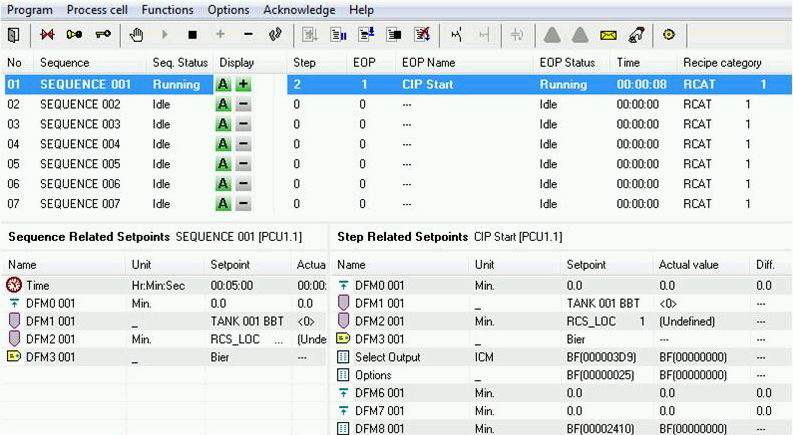This screenshot has height=435, width=793.
Task: Click the yellow envelope message icon
Action: (x=607, y=35)
